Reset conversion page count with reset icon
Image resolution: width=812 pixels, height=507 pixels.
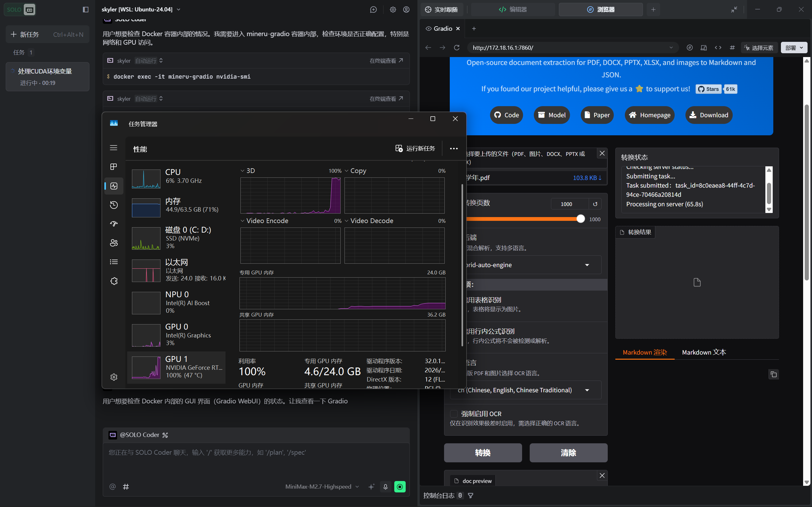click(x=595, y=204)
